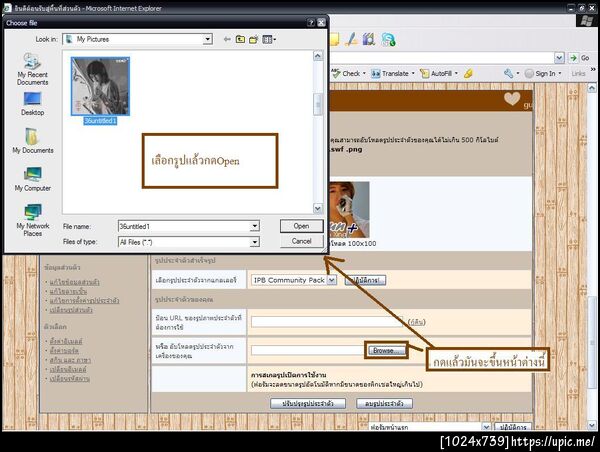Click the pen Edit icon in IE toolbar
The image size is (600, 452).
point(351,39)
